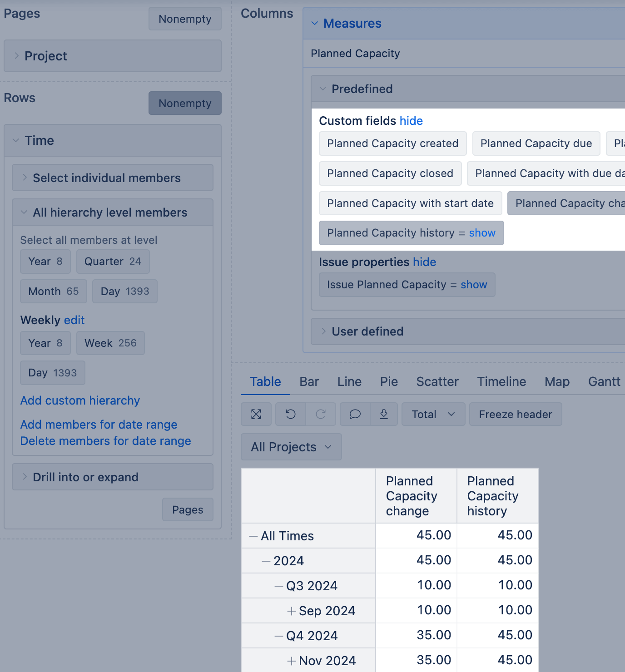Expand Nov 2024 row with plus icon
Image resolution: width=625 pixels, height=672 pixels.
[292, 661]
